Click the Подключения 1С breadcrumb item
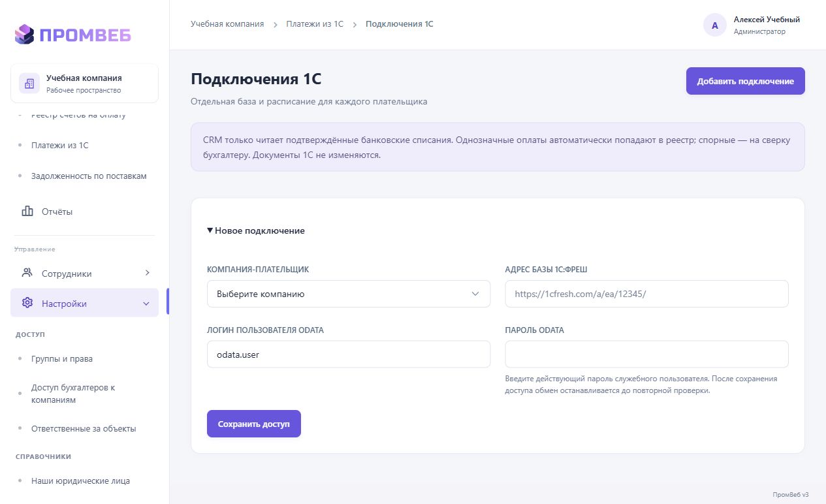The height and width of the screenshot is (504, 826). point(400,24)
